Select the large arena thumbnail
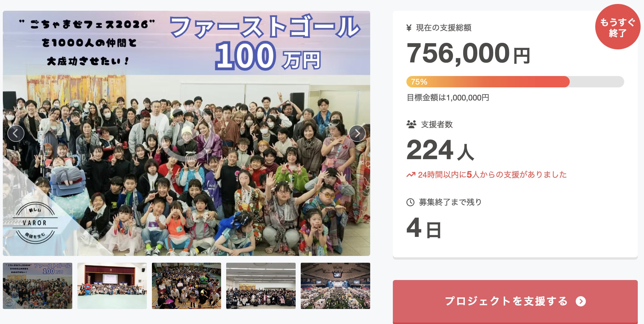 [335, 286]
